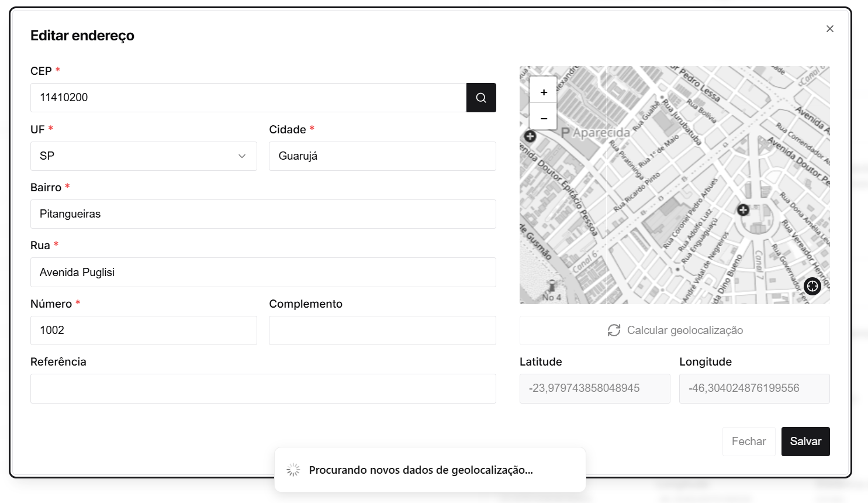Close the Editar endereço dialog with X
Image resolution: width=868 pixels, height=503 pixels.
(830, 29)
